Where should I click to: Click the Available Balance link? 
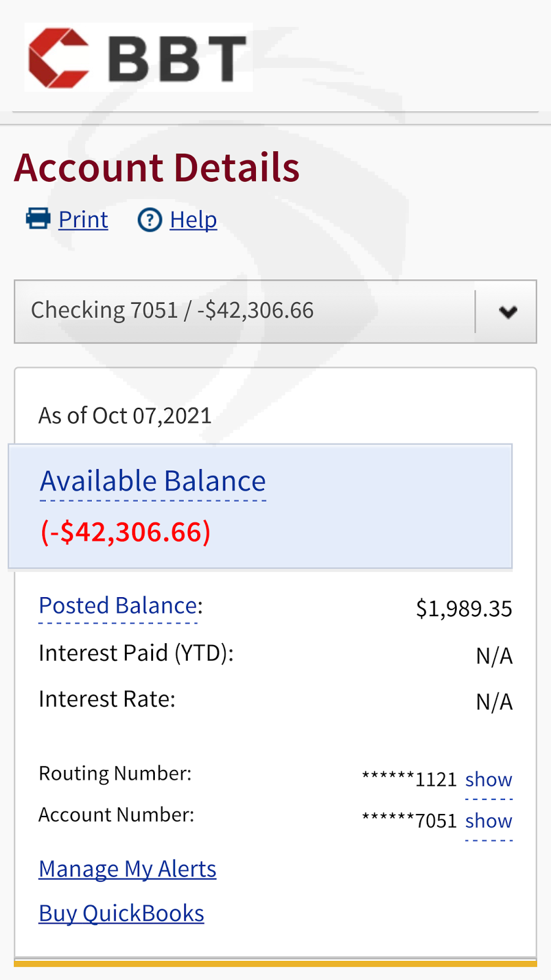[153, 481]
